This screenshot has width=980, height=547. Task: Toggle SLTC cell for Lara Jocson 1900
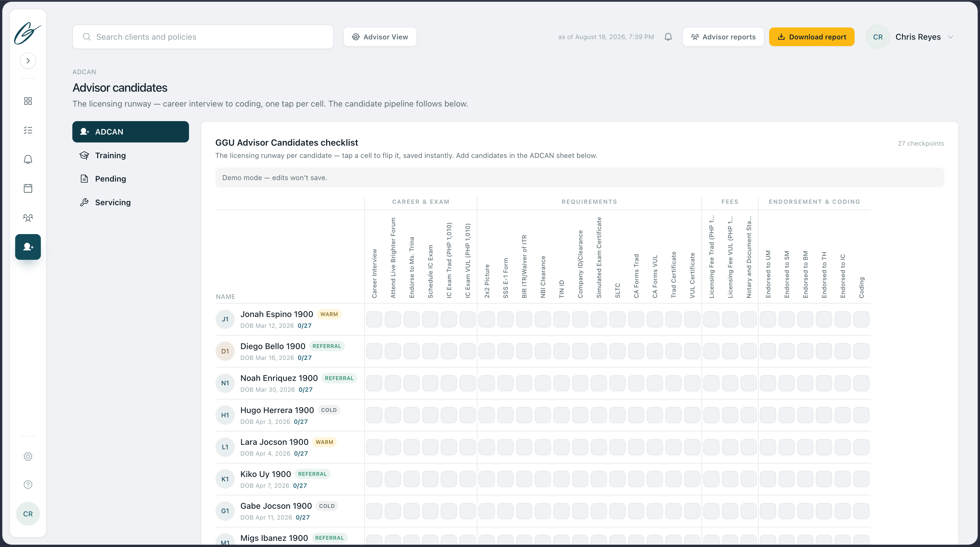[x=617, y=447]
